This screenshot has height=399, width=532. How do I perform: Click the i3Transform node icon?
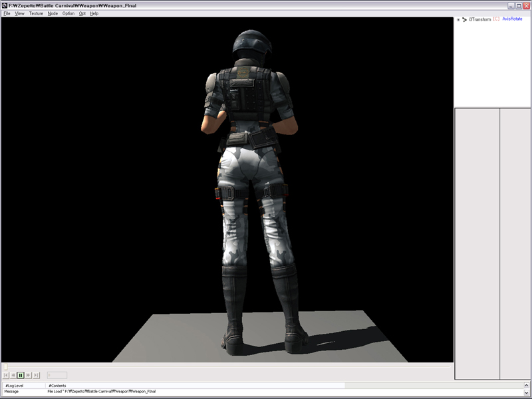[464, 19]
